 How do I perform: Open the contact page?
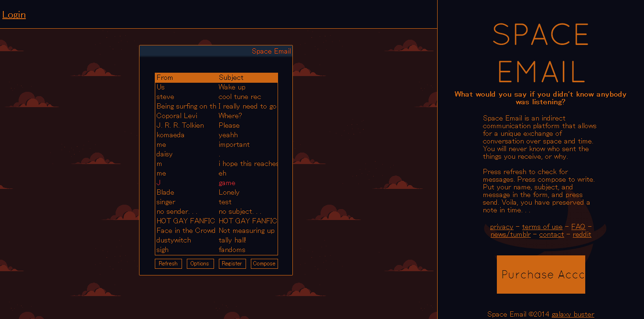pyautogui.click(x=551, y=234)
